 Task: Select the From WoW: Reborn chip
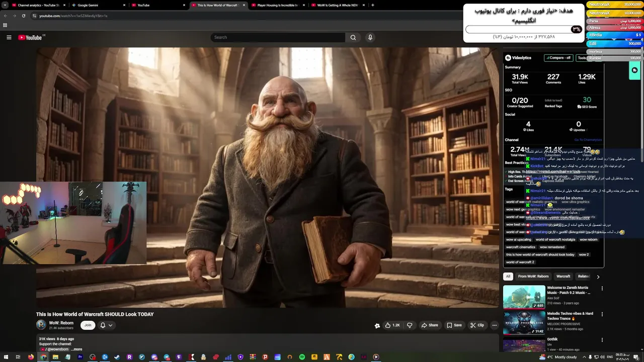tap(533, 277)
